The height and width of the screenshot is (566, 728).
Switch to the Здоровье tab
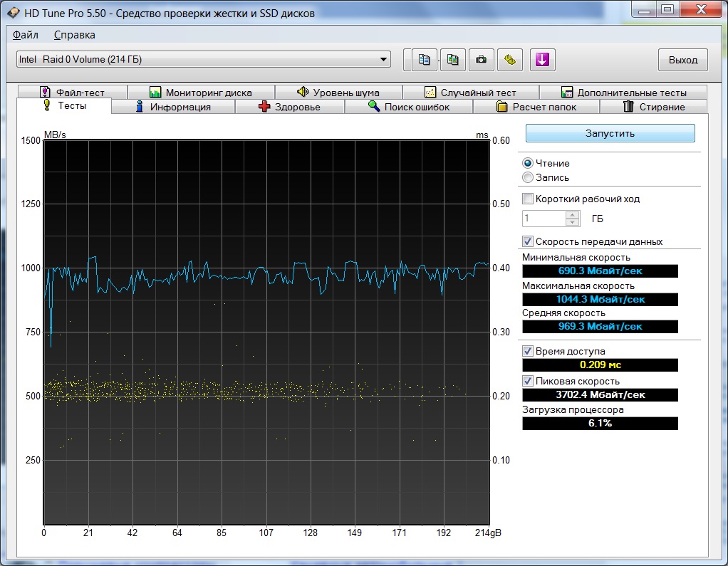290,107
